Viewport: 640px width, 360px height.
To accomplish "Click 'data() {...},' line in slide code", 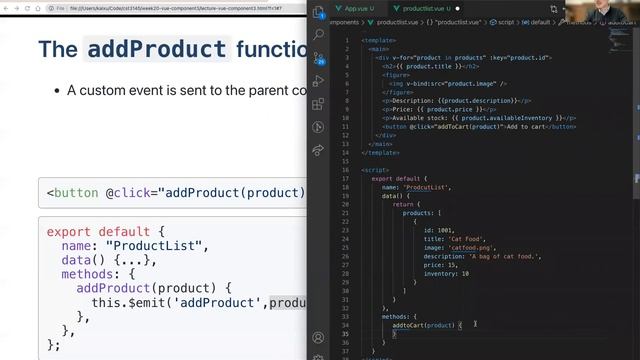I will tap(109, 260).
